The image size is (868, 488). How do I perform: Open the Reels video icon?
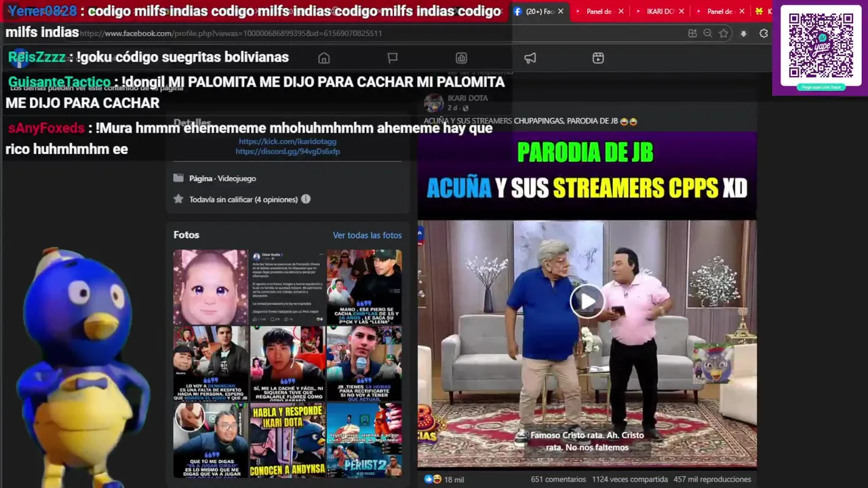598,58
